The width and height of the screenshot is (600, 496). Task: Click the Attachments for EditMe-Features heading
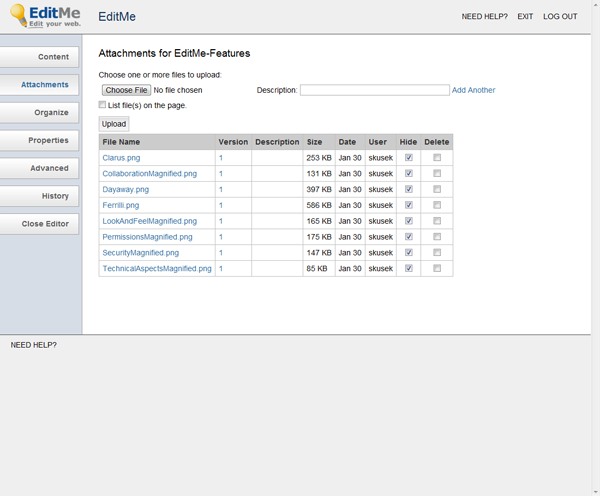174,53
